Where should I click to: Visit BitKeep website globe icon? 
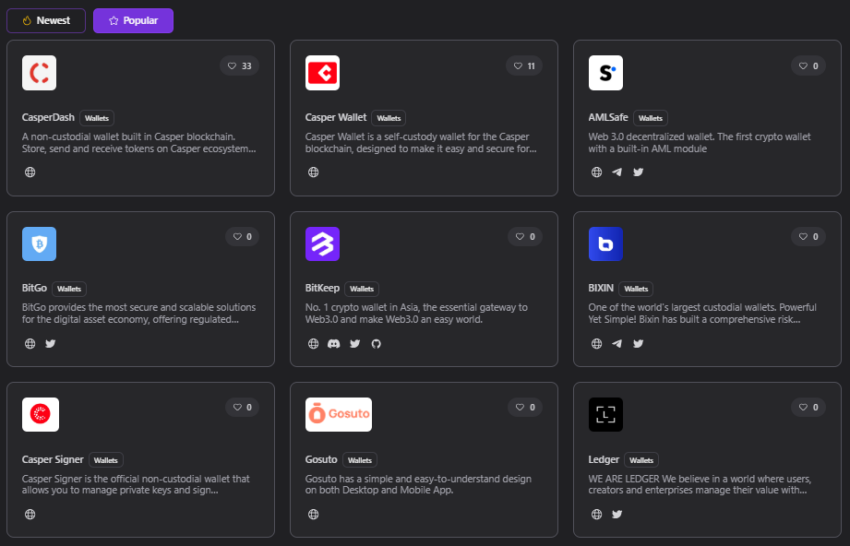click(x=313, y=344)
